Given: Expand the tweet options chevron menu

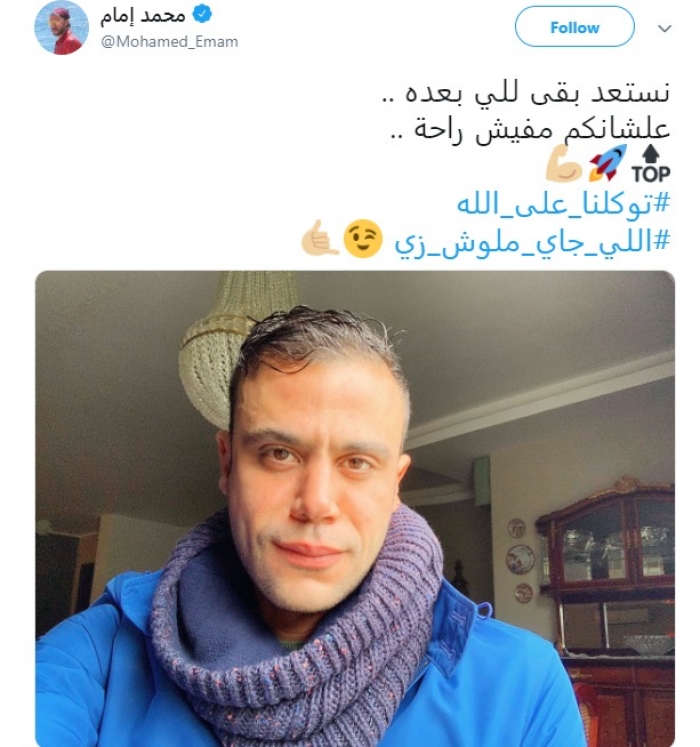Looking at the screenshot, I should (665, 28).
